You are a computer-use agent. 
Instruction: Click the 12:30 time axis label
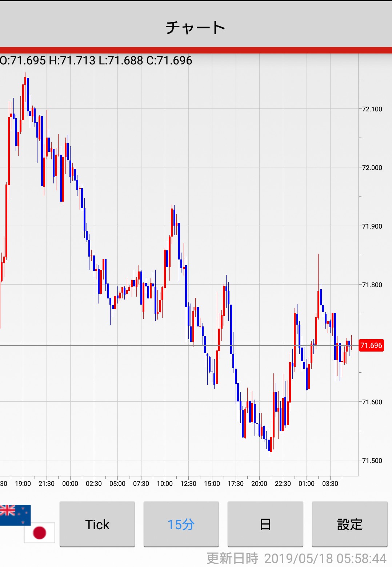[188, 484]
